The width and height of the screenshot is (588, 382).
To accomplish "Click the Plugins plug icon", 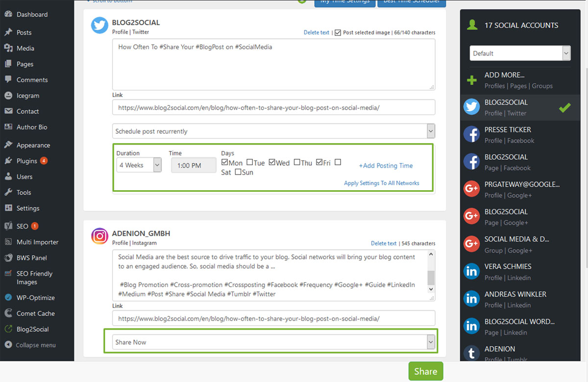I will [8, 161].
